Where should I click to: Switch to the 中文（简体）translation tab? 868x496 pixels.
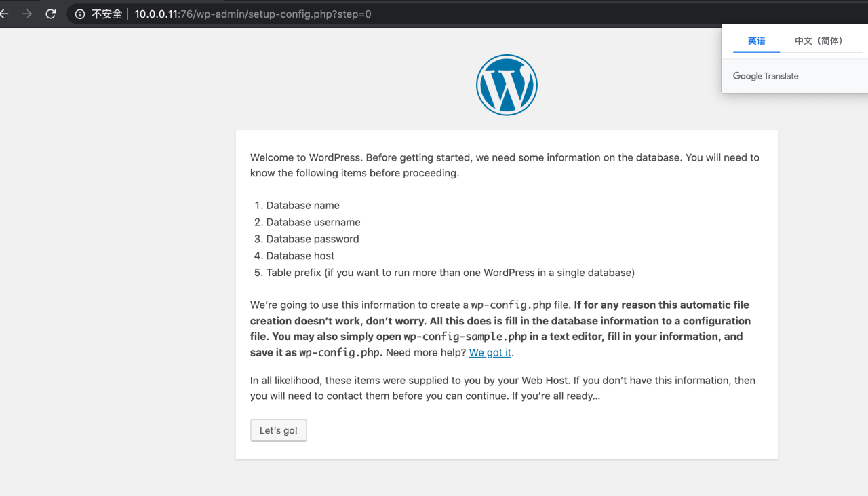click(818, 41)
